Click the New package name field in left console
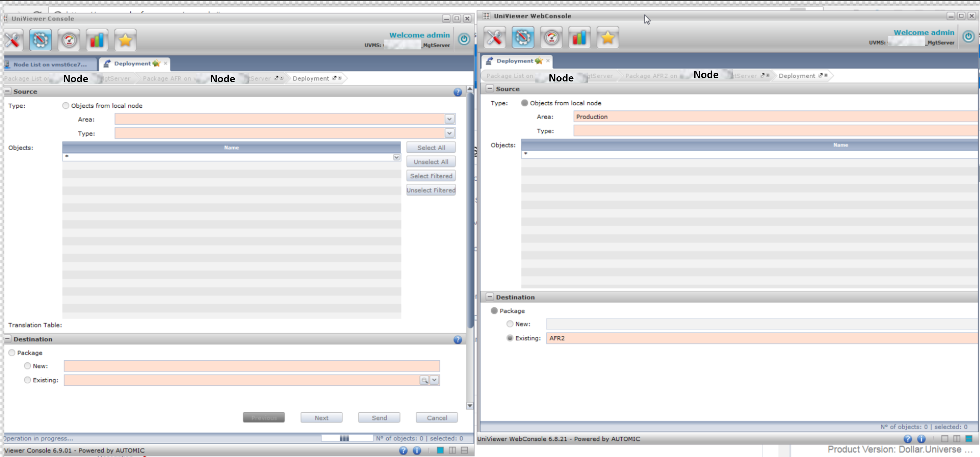This screenshot has height=457, width=980. point(251,366)
